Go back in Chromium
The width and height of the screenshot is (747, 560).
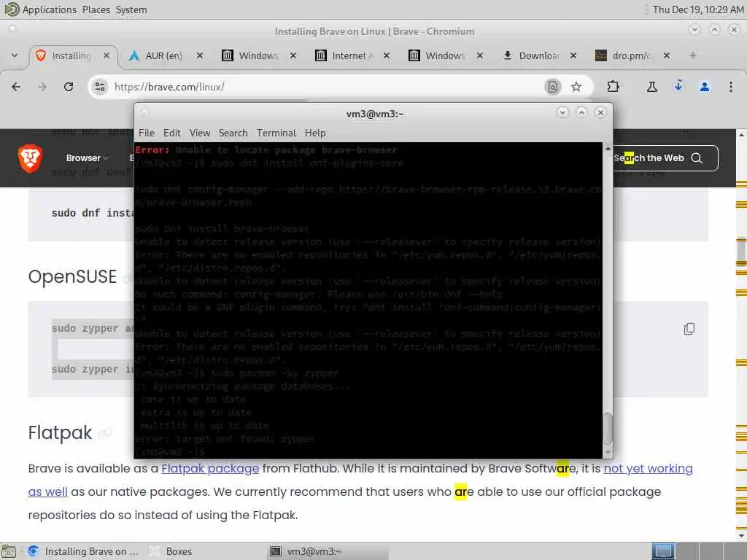(16, 87)
